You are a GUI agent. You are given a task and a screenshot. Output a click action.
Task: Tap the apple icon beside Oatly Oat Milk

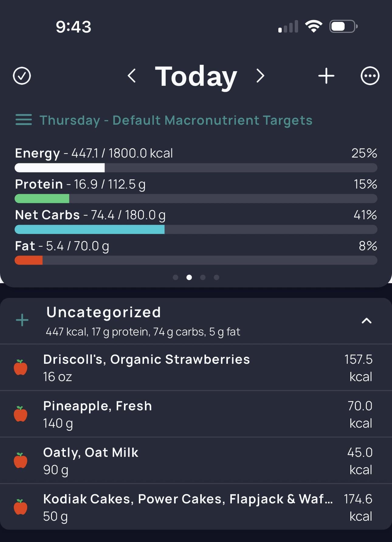click(21, 460)
